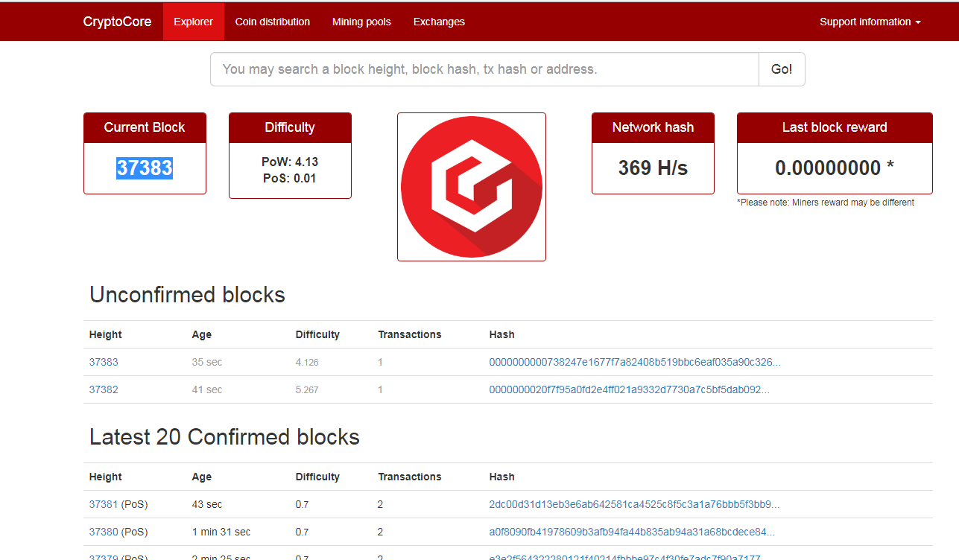
Task: Click the Unconfirmed blocks heading
Action: point(188,294)
